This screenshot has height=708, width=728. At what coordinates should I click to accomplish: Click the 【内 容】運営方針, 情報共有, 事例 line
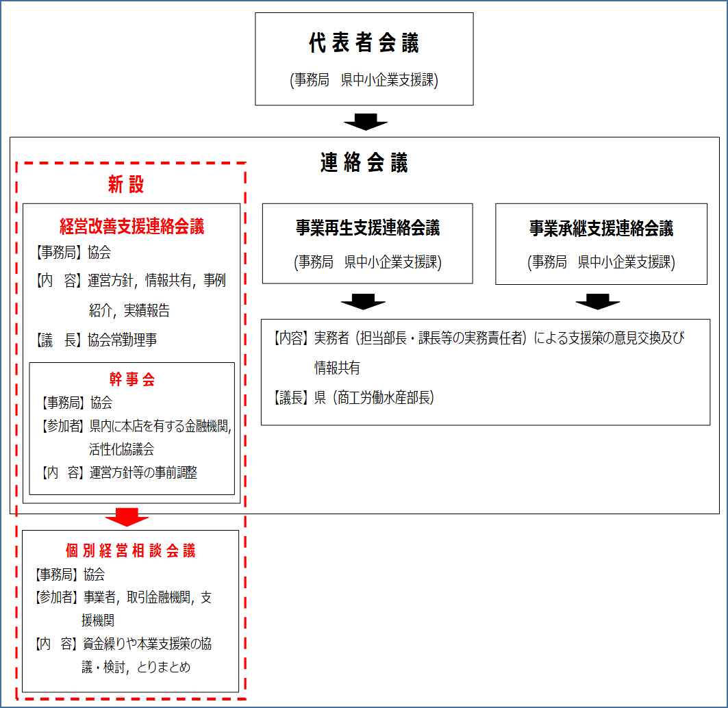131,281
